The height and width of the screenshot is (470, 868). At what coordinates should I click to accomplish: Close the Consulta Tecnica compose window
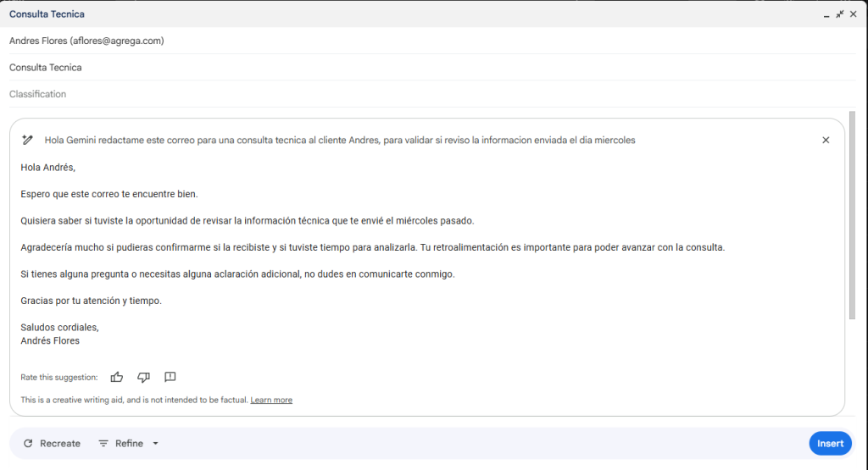click(853, 14)
